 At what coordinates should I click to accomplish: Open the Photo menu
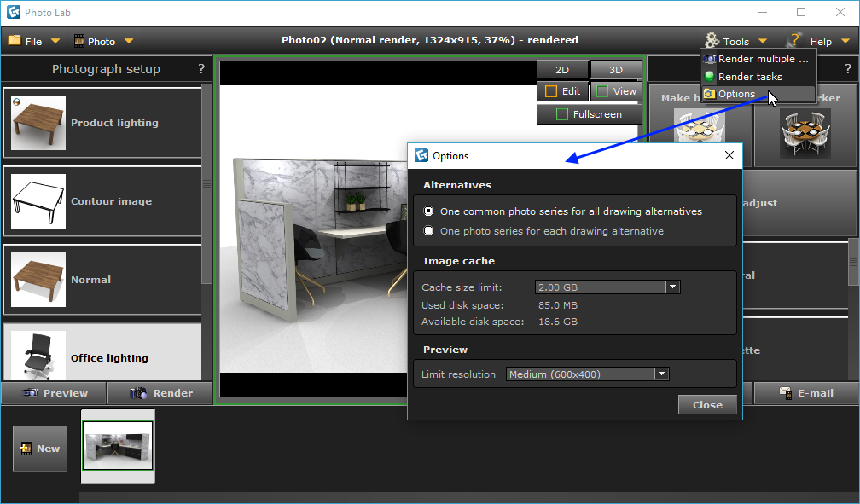pos(104,41)
